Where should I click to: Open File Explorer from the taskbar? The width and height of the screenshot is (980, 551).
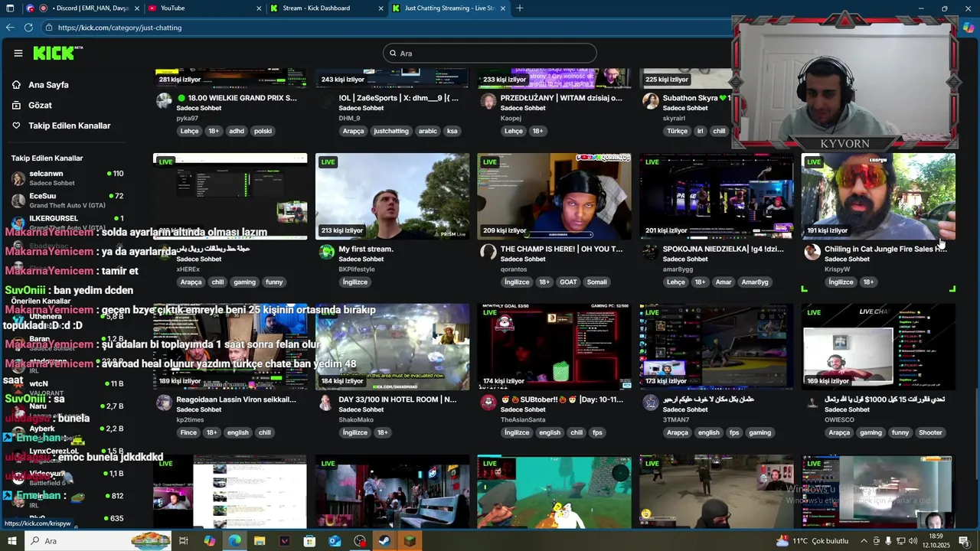coord(260,541)
